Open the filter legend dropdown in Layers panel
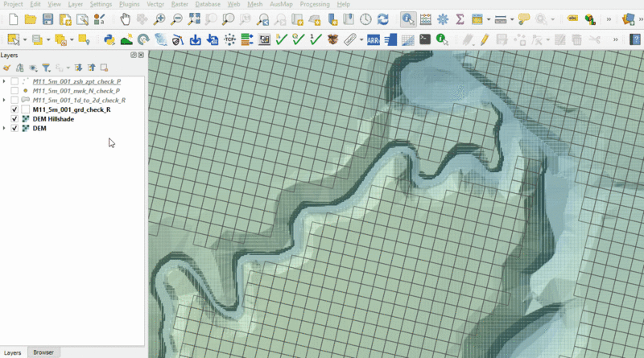Screen dimensions: 644x358 coord(46,68)
